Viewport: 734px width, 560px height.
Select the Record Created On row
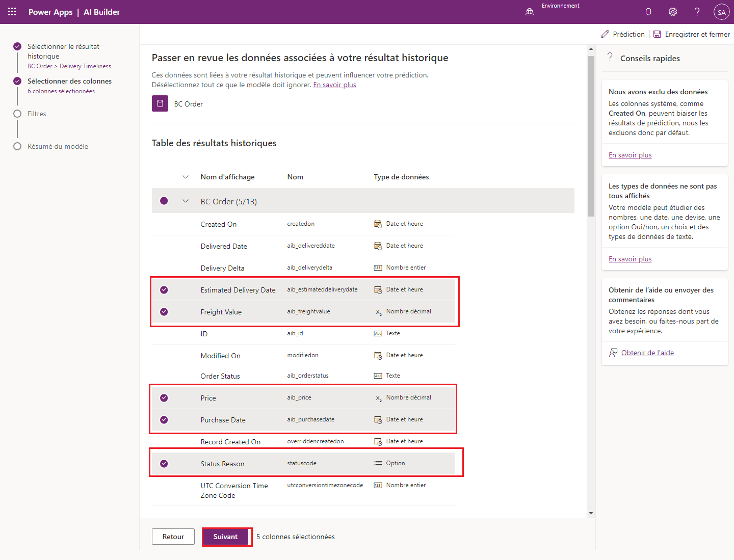pos(303,442)
